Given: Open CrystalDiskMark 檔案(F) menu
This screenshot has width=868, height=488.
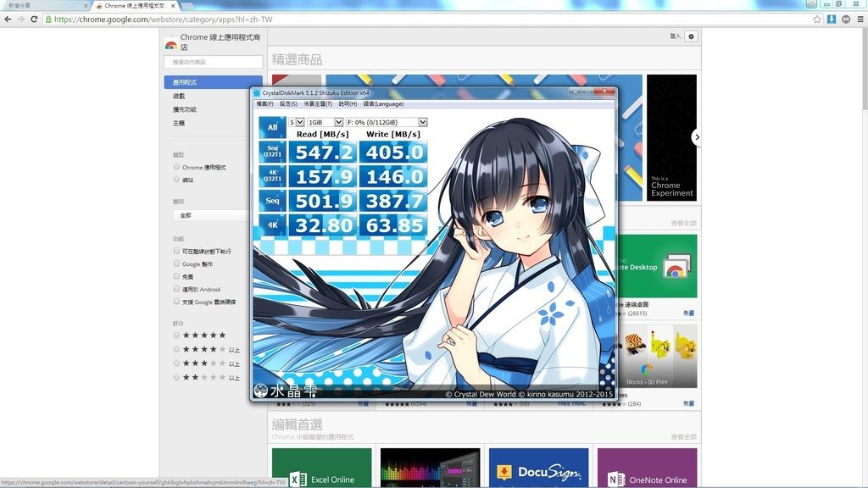Looking at the screenshot, I should (264, 104).
